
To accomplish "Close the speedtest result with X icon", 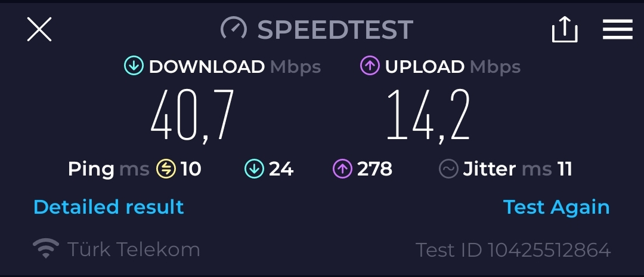I will (39, 29).
